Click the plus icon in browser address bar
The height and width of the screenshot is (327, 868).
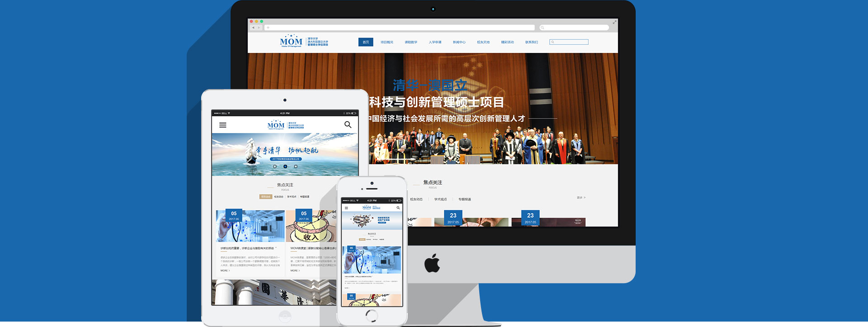click(x=268, y=28)
